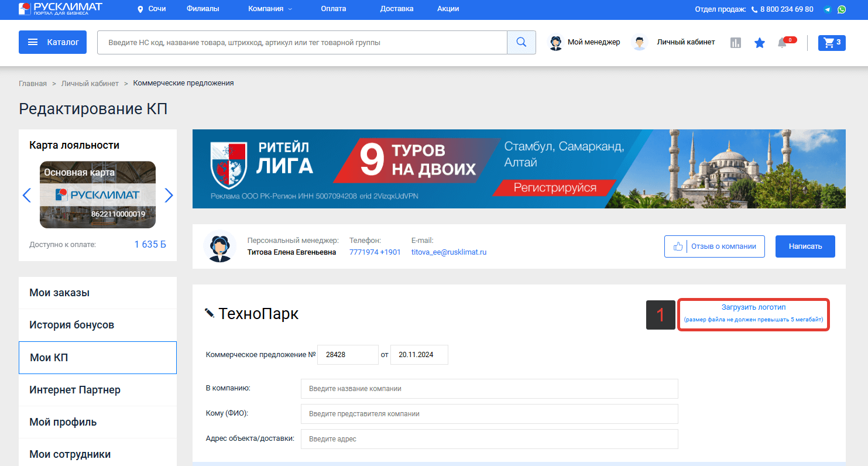Click the Мой менеджер avatar icon
Image resolution: width=868 pixels, height=466 pixels.
pos(555,43)
